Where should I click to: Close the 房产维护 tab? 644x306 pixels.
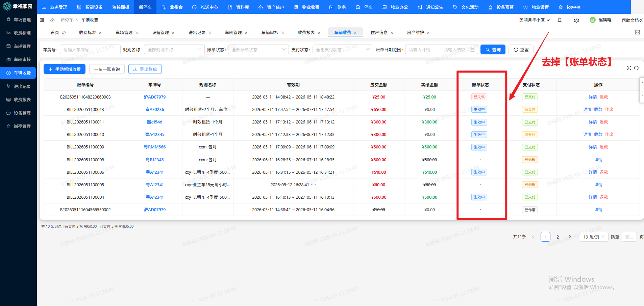pos(428,33)
